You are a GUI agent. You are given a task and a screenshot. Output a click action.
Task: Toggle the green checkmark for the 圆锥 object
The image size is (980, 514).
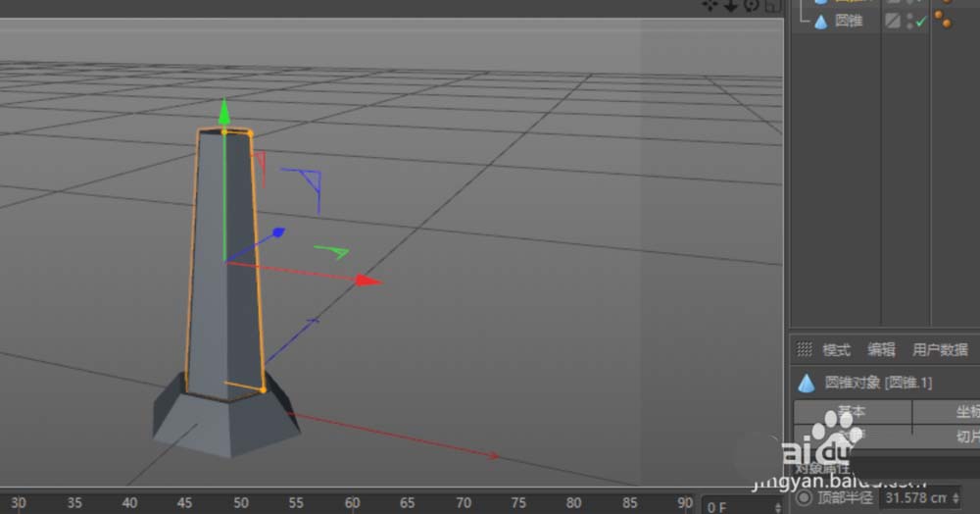(921, 22)
